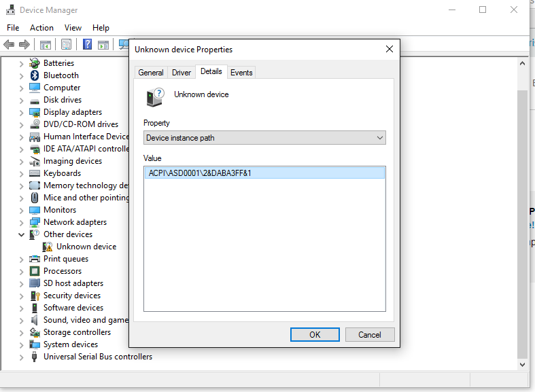Viewport: 535px width, 392px height.
Task: Click the Human Interface Devices icon
Action: coord(35,137)
